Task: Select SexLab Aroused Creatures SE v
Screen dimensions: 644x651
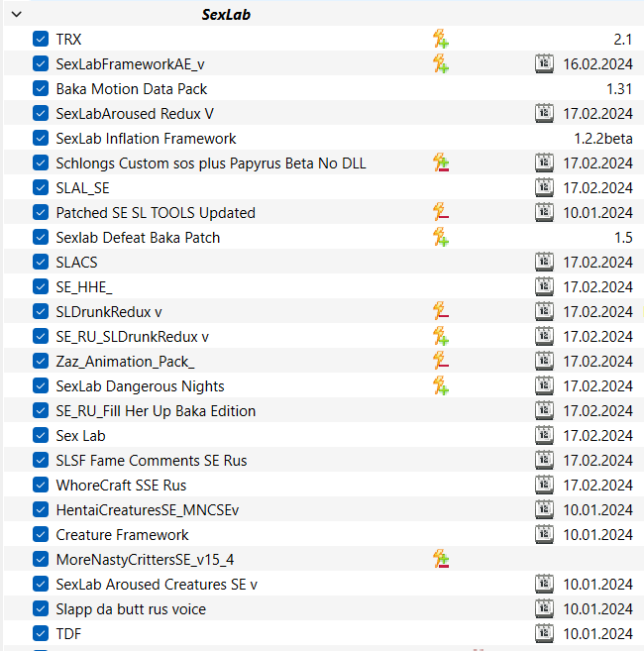Action: click(157, 585)
